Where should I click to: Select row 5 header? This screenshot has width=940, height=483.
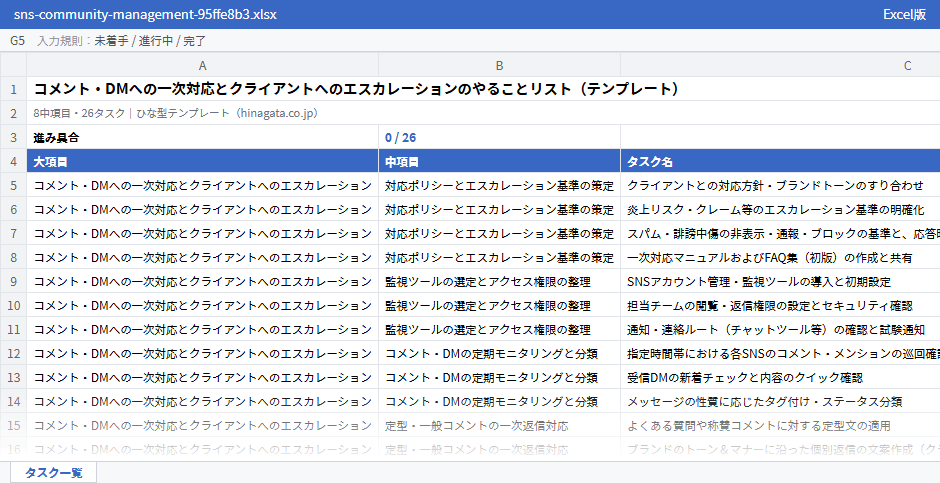[13, 185]
